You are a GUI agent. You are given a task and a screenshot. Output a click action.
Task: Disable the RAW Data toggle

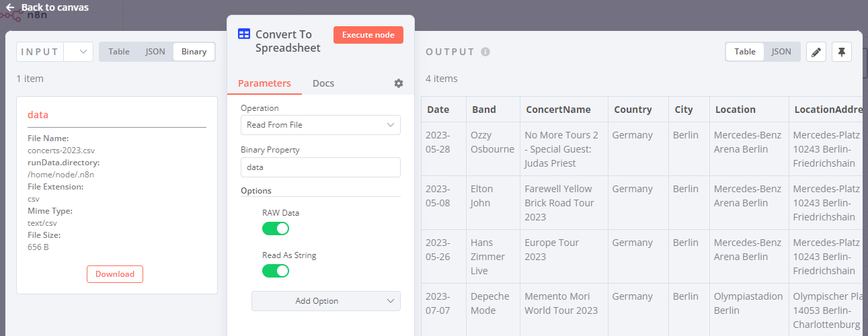coord(275,228)
